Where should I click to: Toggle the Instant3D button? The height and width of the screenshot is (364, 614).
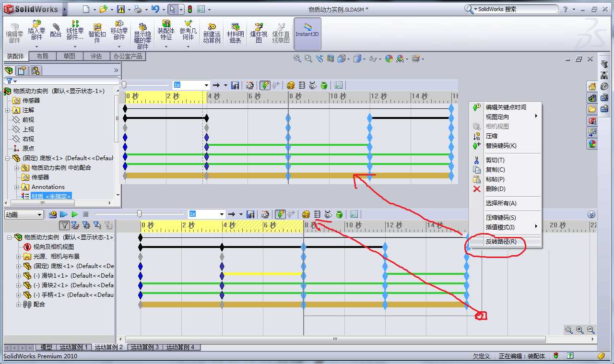click(307, 34)
